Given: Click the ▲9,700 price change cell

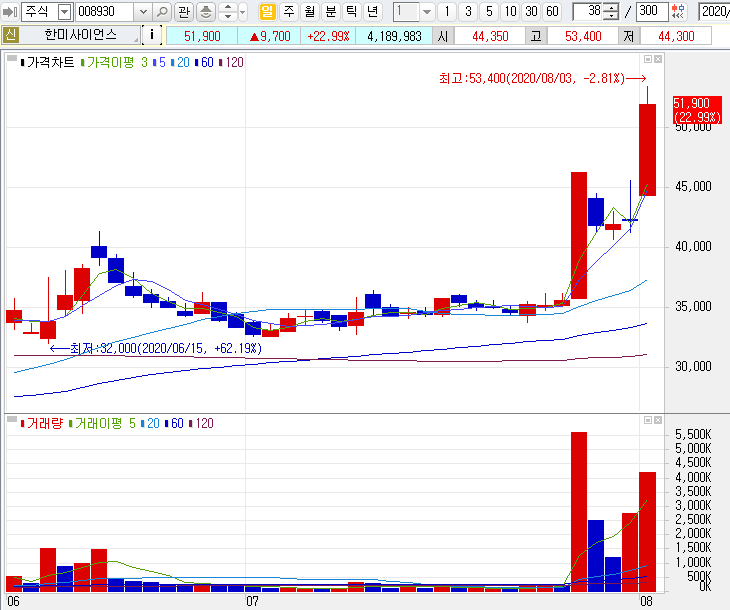Looking at the screenshot, I should [270, 36].
